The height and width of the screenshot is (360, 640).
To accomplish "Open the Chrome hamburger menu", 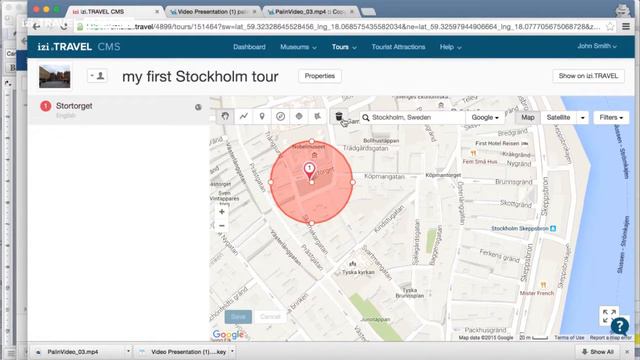I will [626, 27].
